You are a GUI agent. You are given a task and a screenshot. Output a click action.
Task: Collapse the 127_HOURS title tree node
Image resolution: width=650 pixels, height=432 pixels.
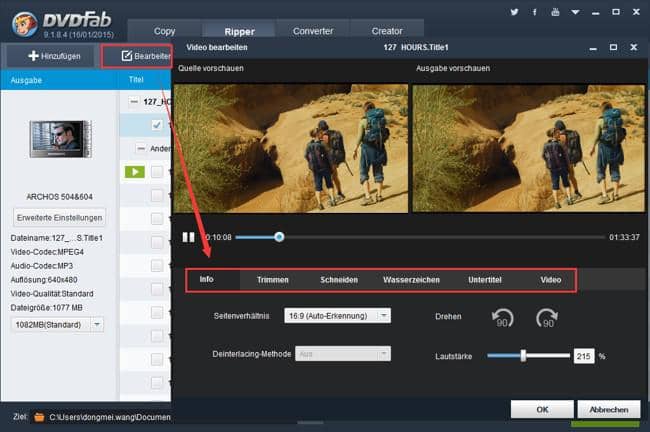click(x=133, y=102)
